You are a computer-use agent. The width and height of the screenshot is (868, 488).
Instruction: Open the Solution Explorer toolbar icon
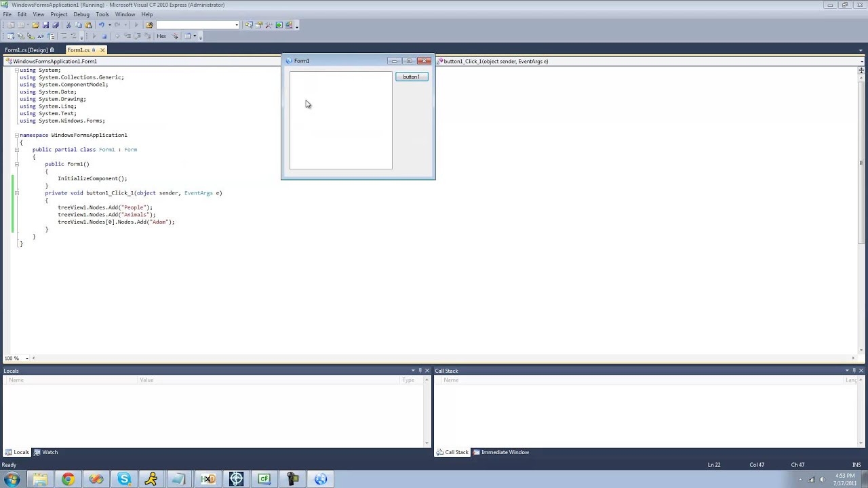[249, 25]
